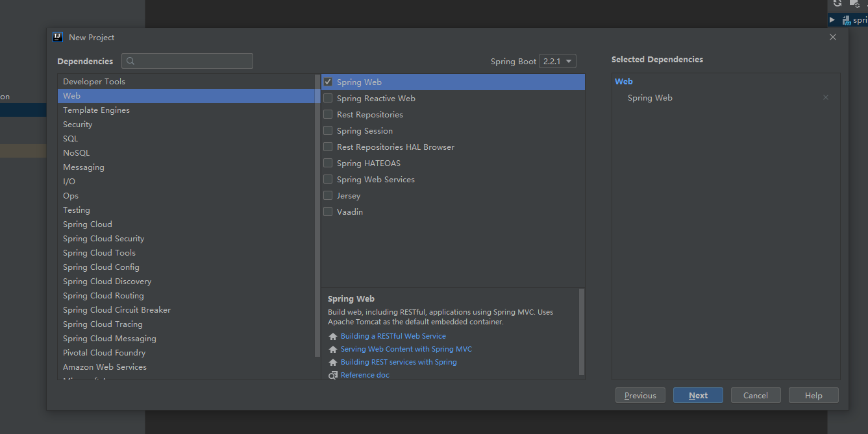Open Serving Web Content with Spring MVC link
Image resolution: width=868 pixels, height=434 pixels.
click(x=406, y=349)
